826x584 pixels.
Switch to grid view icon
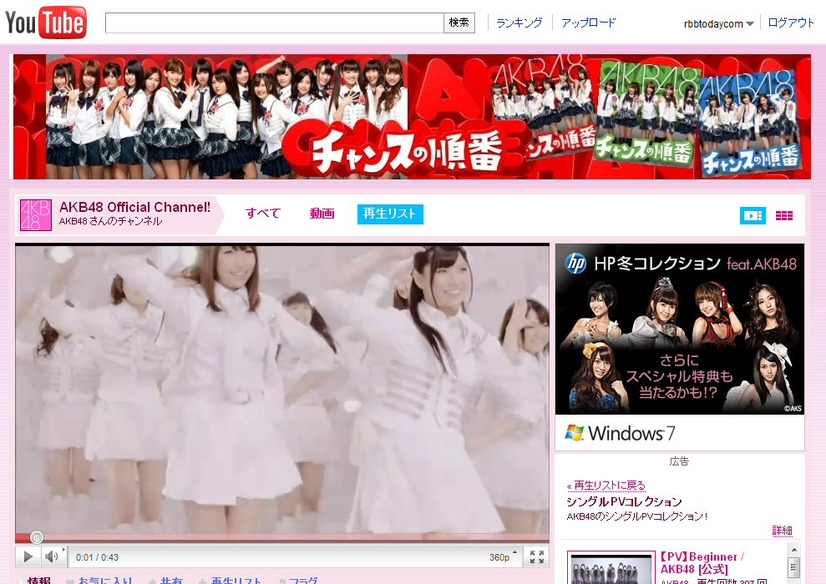pos(784,215)
